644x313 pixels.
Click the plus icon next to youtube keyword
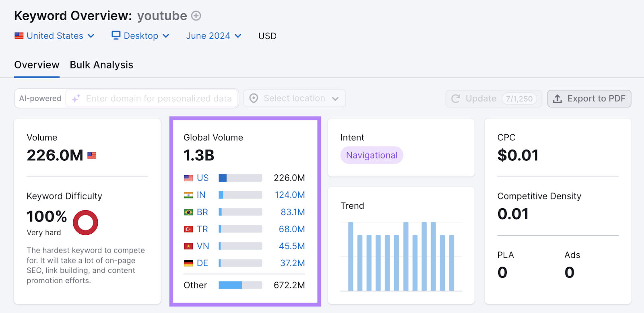click(x=196, y=16)
